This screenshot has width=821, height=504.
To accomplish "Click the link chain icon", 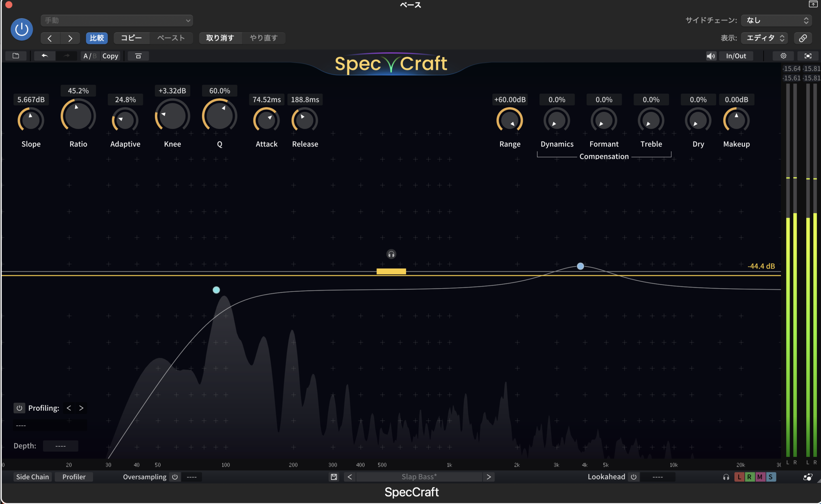I will point(803,38).
